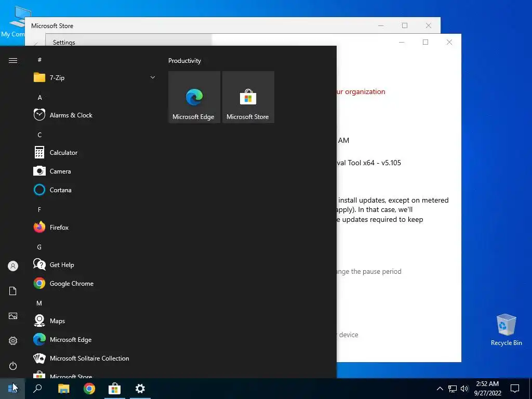Select the Productivity group header

184,61
